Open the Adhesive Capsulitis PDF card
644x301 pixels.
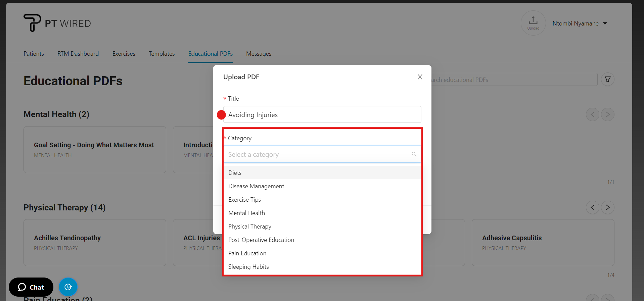click(543, 242)
